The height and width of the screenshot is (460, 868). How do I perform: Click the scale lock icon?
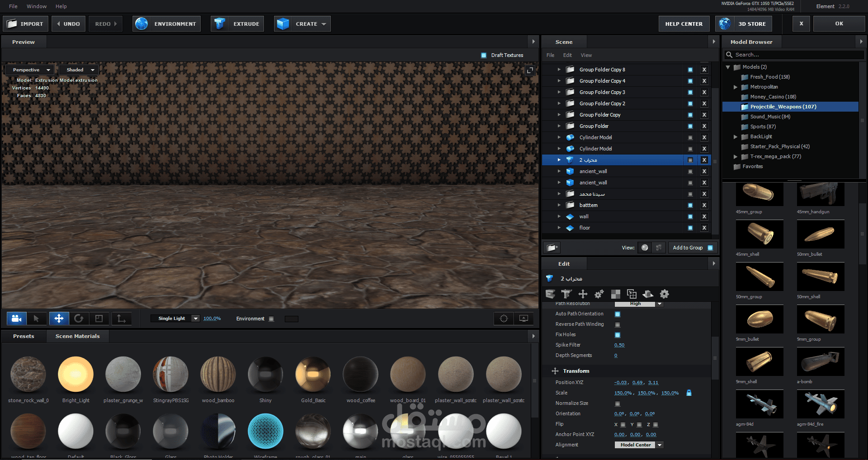[689, 393]
